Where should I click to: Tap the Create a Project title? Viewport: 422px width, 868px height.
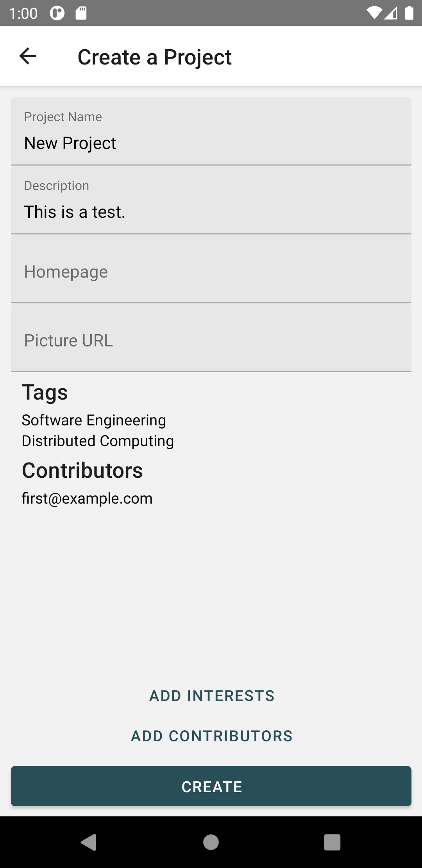(x=155, y=57)
